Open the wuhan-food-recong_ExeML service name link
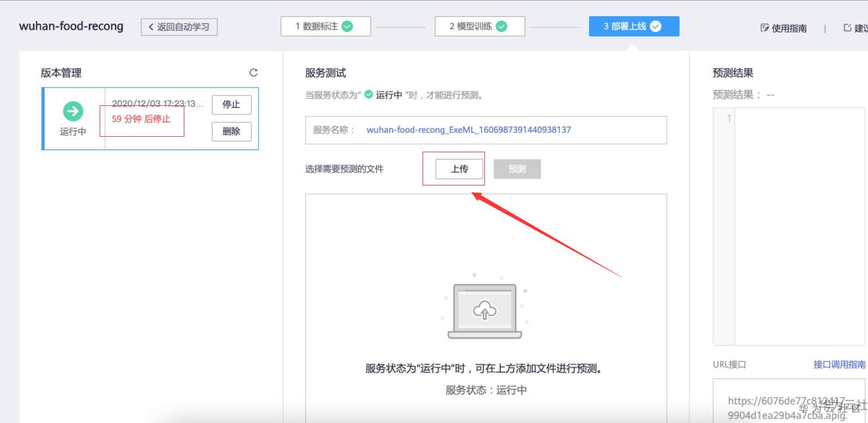 click(468, 130)
